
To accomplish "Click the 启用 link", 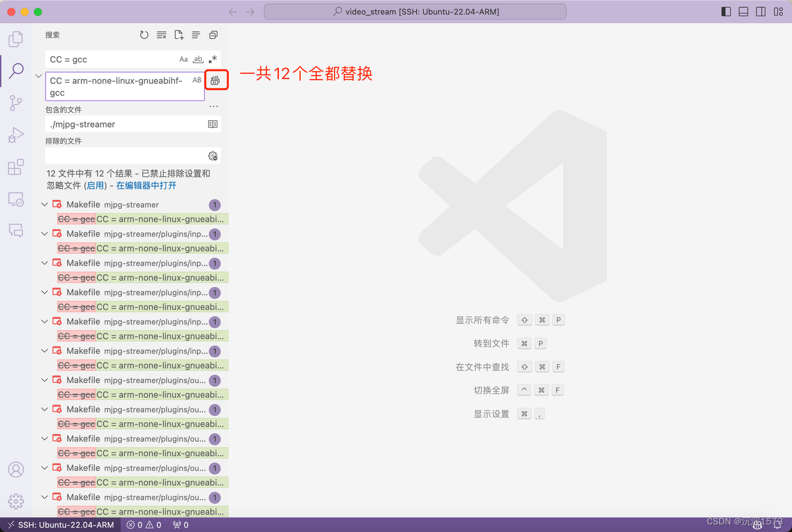I will coord(95,186).
